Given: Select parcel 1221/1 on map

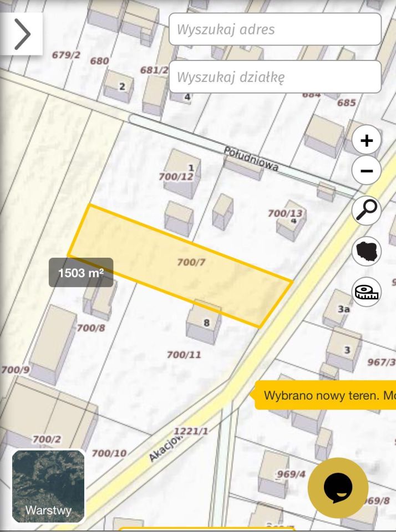Looking at the screenshot, I should [191, 431].
